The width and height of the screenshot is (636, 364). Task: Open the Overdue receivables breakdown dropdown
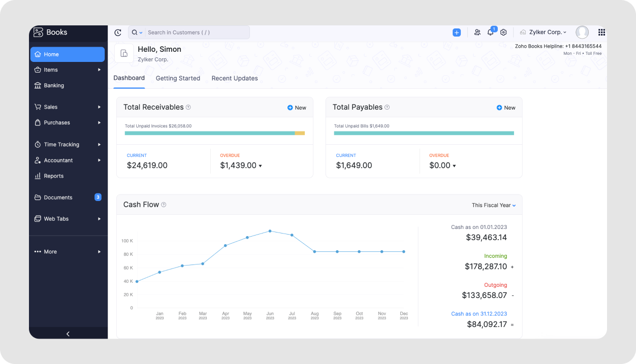[260, 166]
